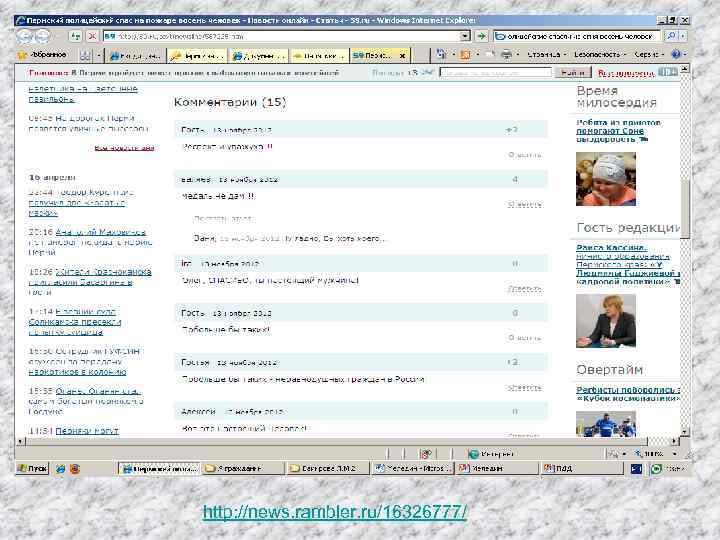Click the Пуск Start button
This screenshot has width=720, height=540.
point(32,469)
